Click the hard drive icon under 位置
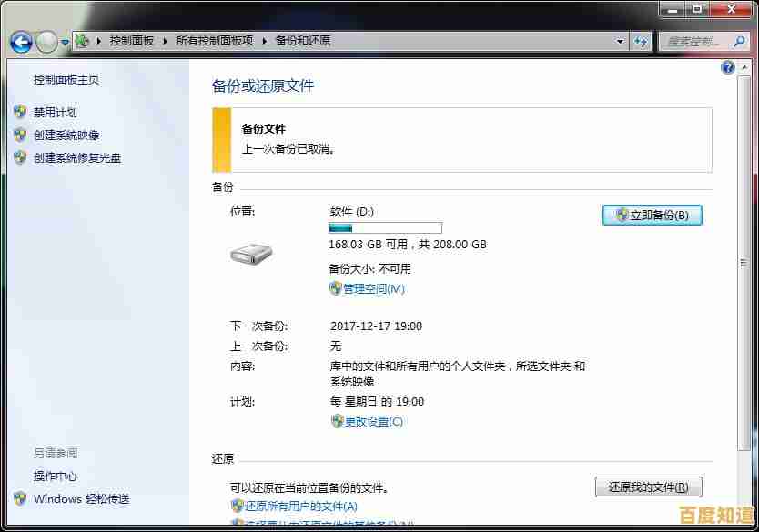This screenshot has height=532, width=759. coord(252,255)
